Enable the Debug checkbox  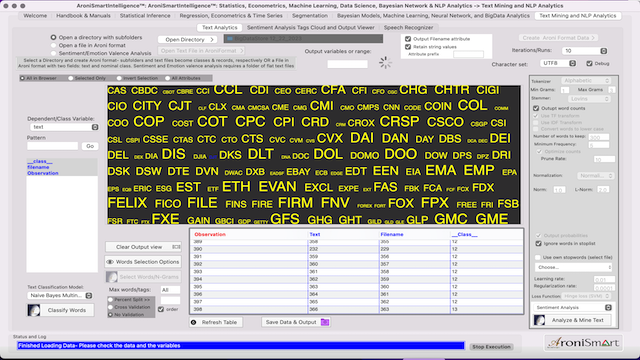click(589, 64)
